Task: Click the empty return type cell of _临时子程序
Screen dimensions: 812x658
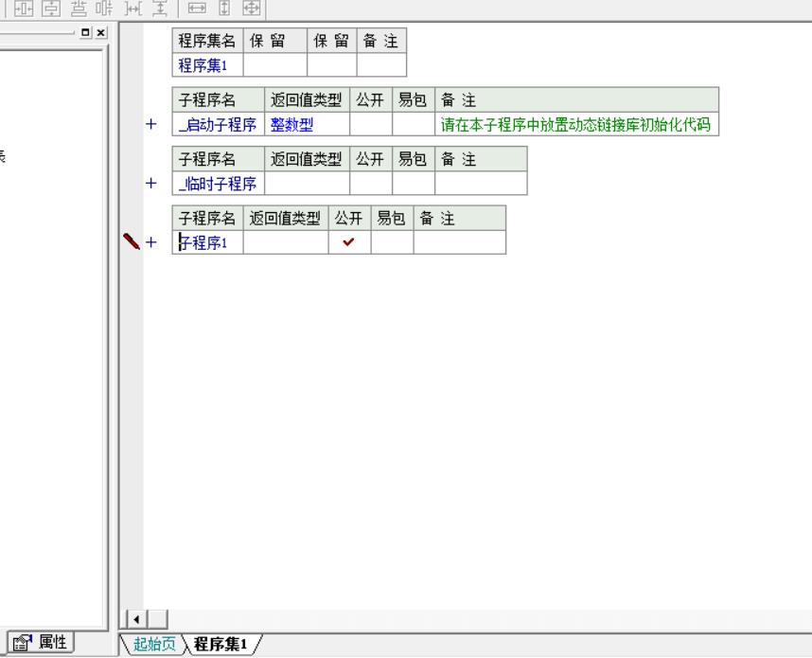Action: coord(307,183)
